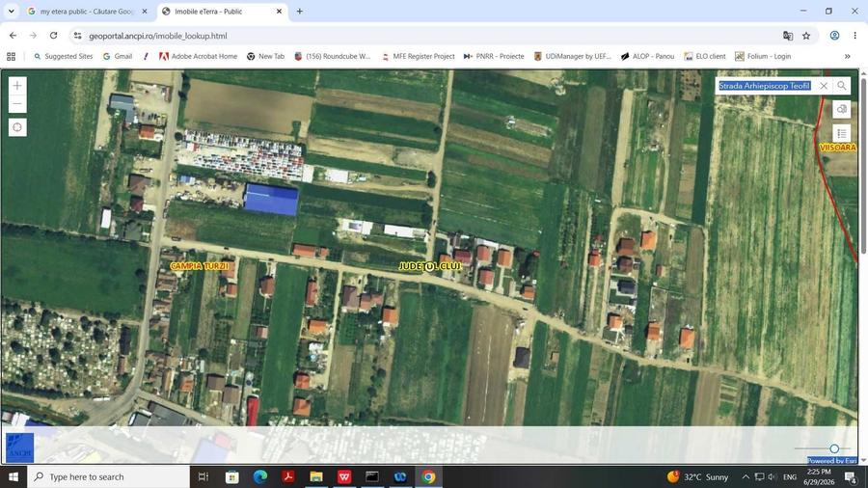The image size is (868, 488).
Task: Open a new browser tab
Action: pos(300,11)
